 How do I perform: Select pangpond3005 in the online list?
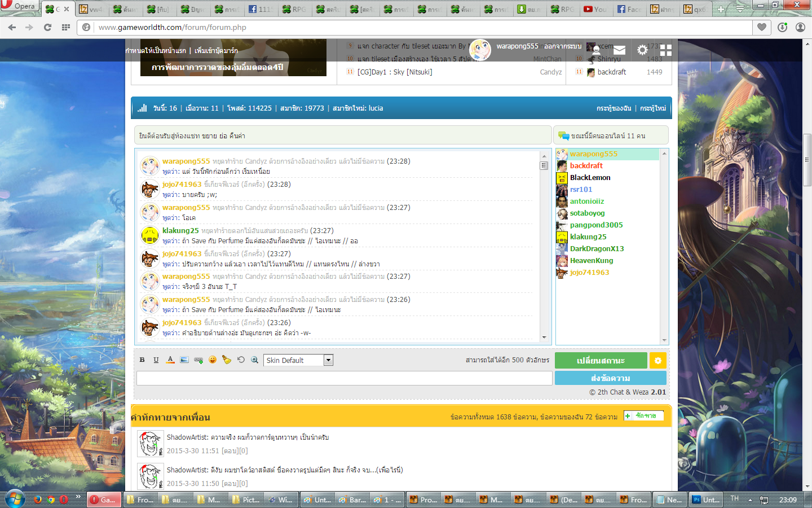pos(596,225)
